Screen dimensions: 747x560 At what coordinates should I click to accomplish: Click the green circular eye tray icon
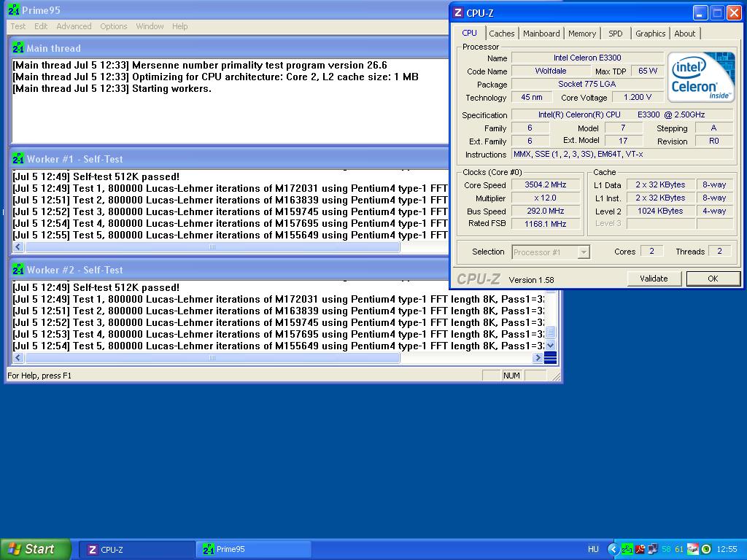pyautogui.click(x=706, y=549)
